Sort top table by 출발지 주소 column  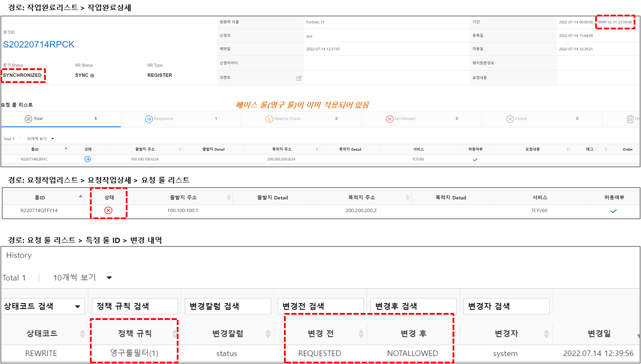pyautogui.click(x=180, y=149)
